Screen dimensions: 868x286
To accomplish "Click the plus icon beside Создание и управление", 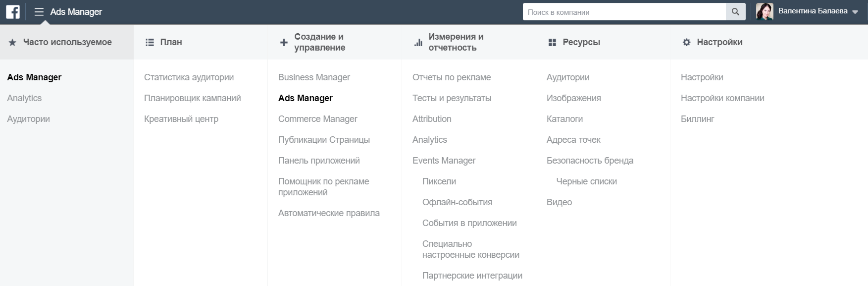I will pyautogui.click(x=284, y=43).
